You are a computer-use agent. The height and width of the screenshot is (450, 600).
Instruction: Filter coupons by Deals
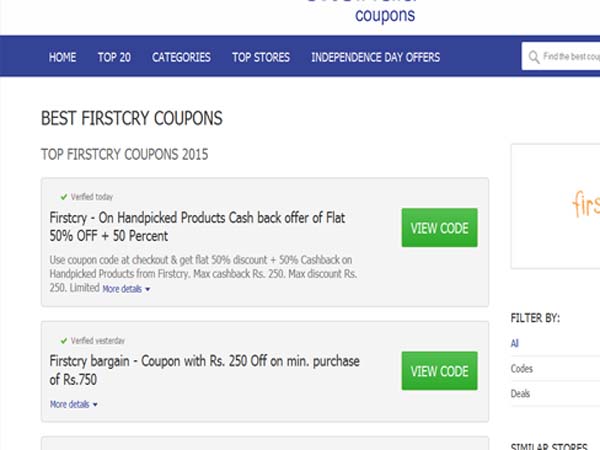pyautogui.click(x=520, y=394)
